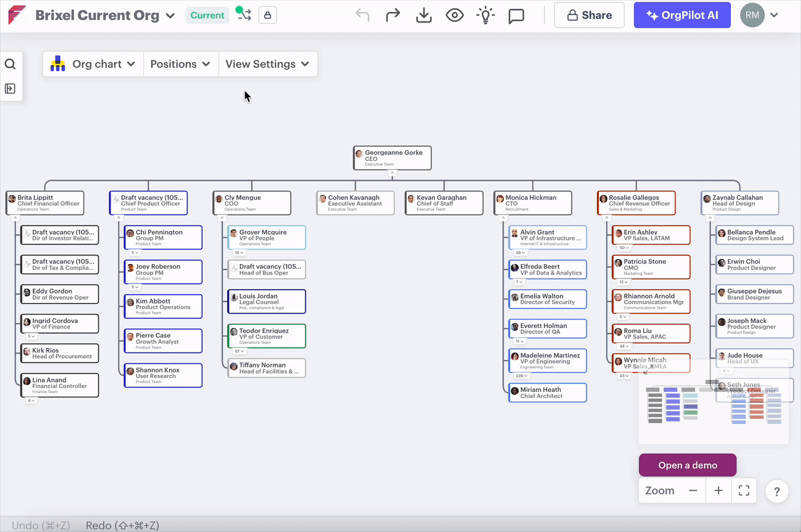Viewport: 801px width, 532px height.
Task: Click the compare scenarios arrows icon
Action: click(243, 14)
